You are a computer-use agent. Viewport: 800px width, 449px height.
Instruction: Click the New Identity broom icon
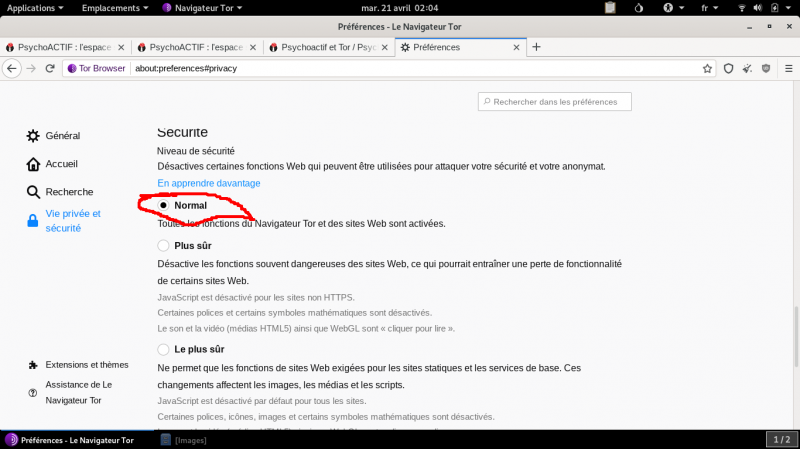pos(746,68)
